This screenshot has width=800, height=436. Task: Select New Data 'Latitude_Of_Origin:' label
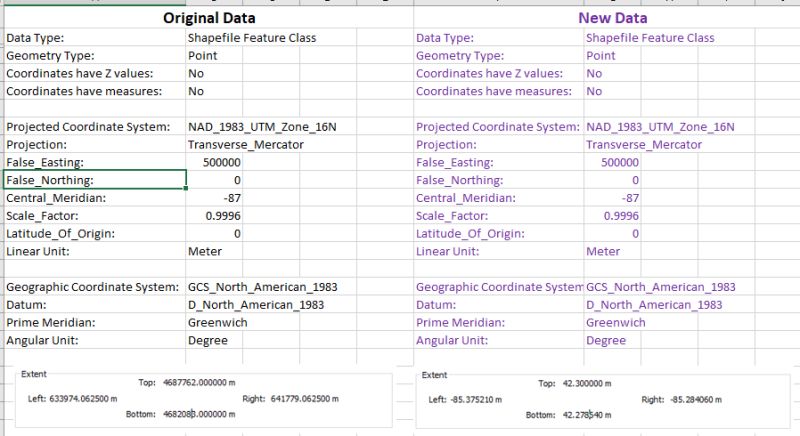coord(499,234)
